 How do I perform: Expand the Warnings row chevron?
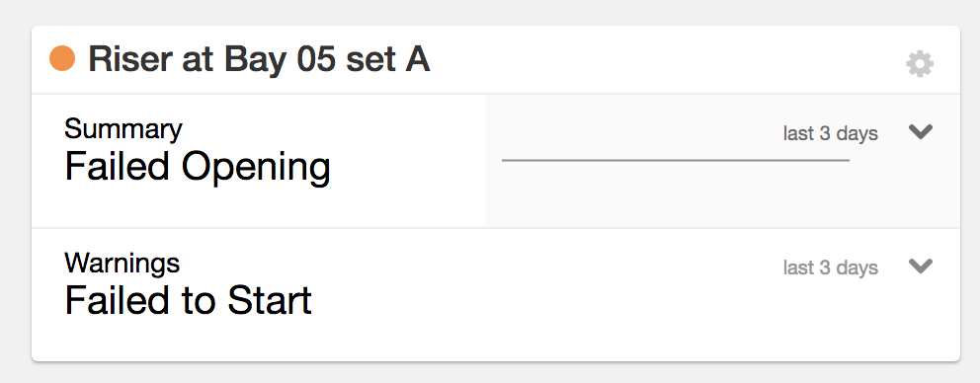921,266
